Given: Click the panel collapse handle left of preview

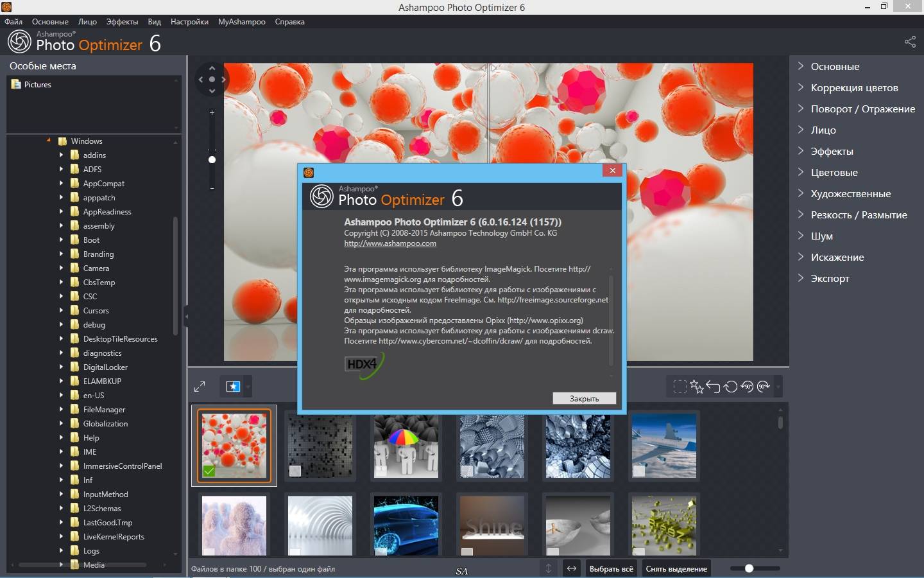Looking at the screenshot, I should click(x=186, y=316).
